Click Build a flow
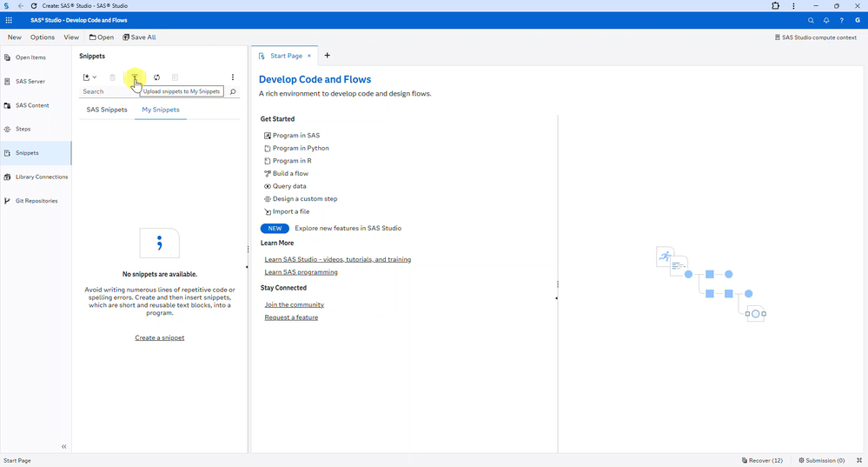Image resolution: width=868 pixels, height=467 pixels. (286, 173)
